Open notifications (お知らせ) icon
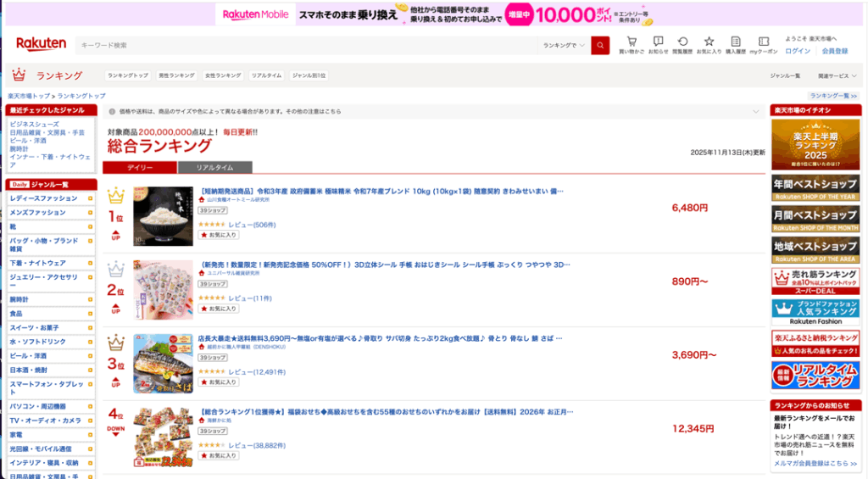Image resolution: width=868 pixels, height=479 pixels. pos(658,44)
